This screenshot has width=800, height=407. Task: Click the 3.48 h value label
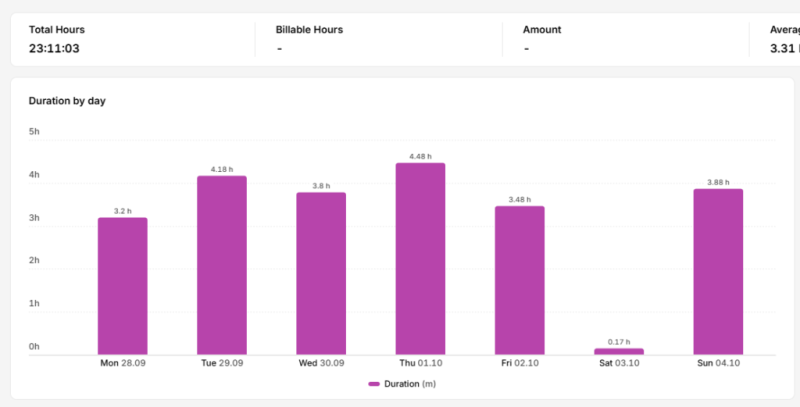pyautogui.click(x=519, y=199)
